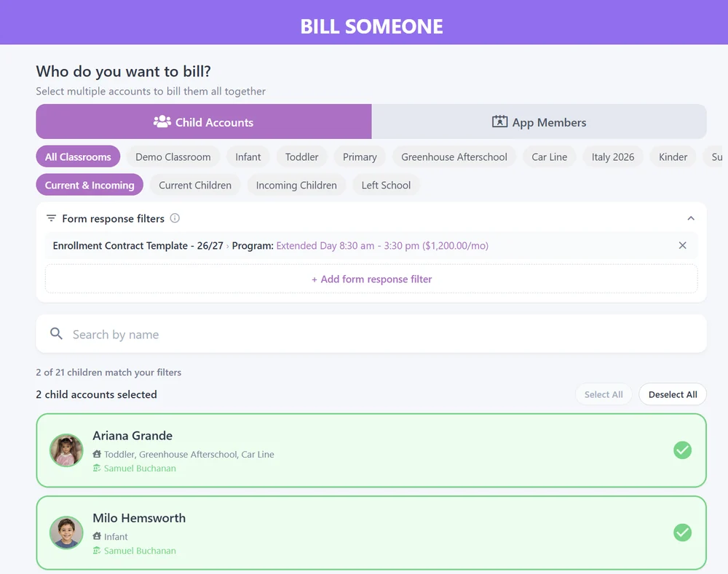Click the classroom icon under Ariana Grande
The image size is (728, 574).
97,454
